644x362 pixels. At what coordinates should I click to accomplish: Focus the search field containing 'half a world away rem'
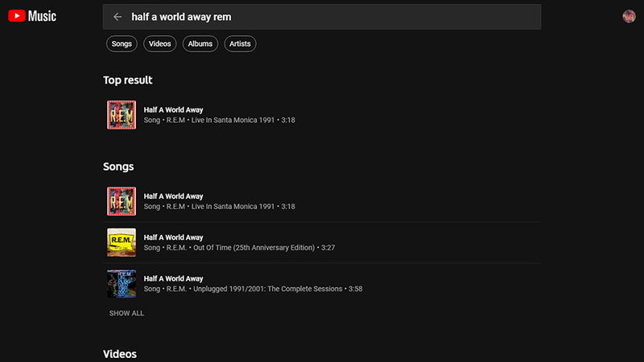point(321,17)
